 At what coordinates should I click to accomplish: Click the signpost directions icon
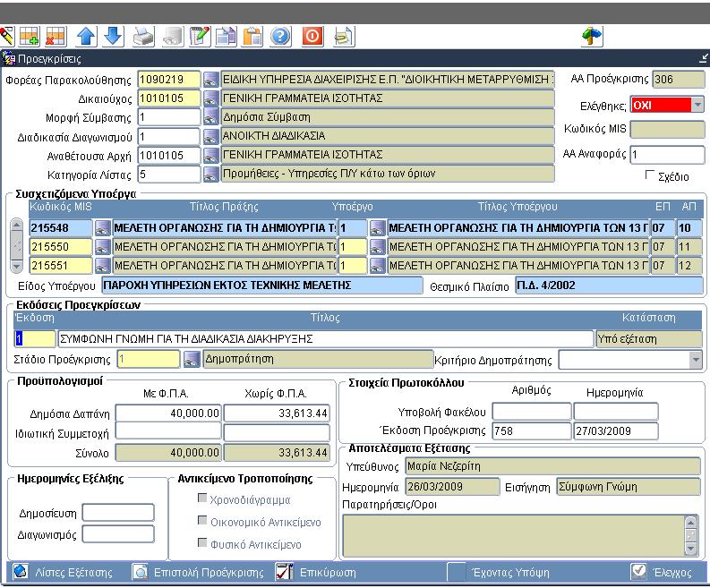coord(593,36)
